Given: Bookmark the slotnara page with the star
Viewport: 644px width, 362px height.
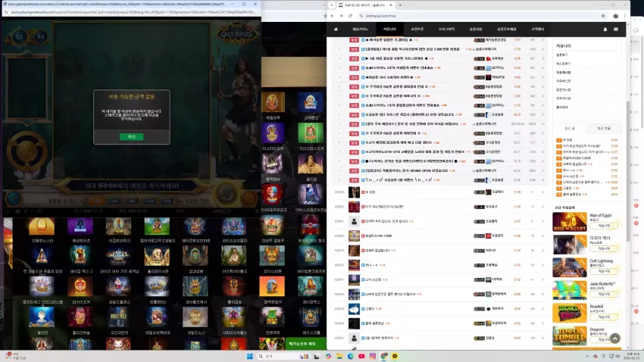Looking at the screenshot, I should (x=603, y=16).
